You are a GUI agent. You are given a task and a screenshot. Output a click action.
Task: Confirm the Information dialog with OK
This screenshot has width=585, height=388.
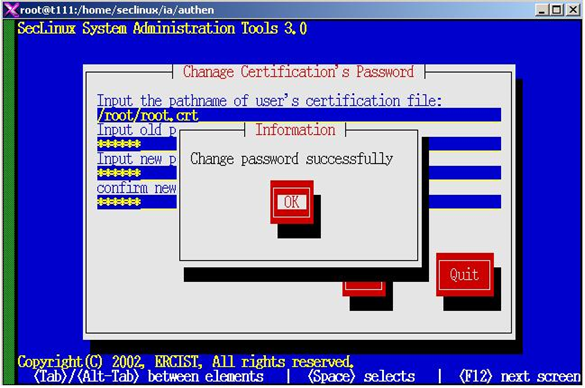[292, 202]
